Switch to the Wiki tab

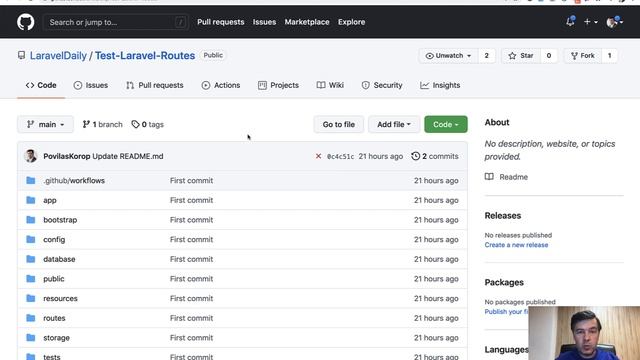coord(330,85)
